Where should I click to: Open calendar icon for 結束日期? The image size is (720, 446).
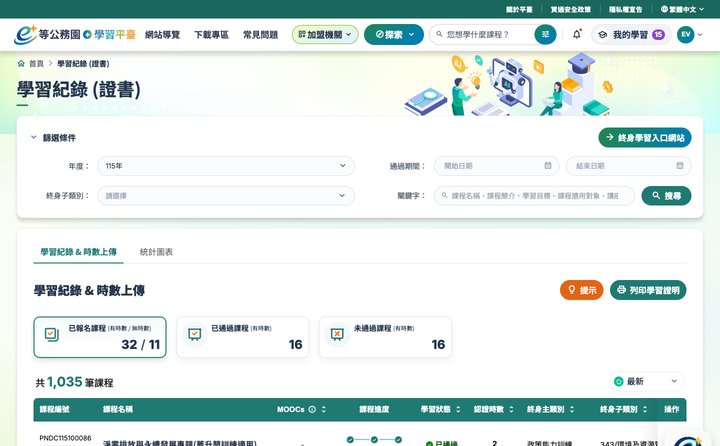point(680,165)
